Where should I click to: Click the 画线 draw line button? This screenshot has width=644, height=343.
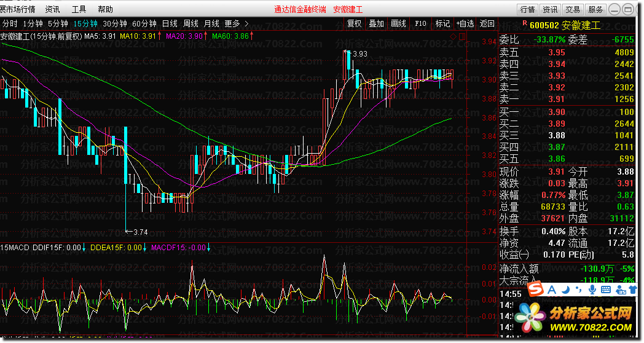pos(398,23)
